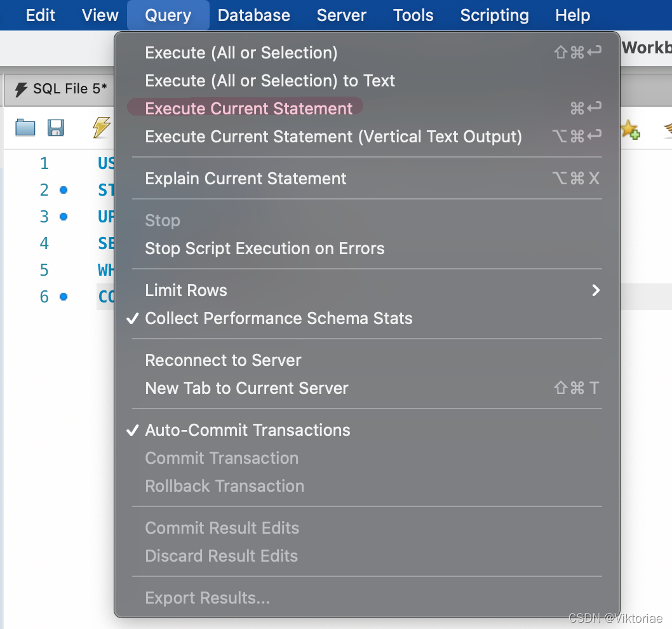Click the line 3 statement marker dot

64,217
